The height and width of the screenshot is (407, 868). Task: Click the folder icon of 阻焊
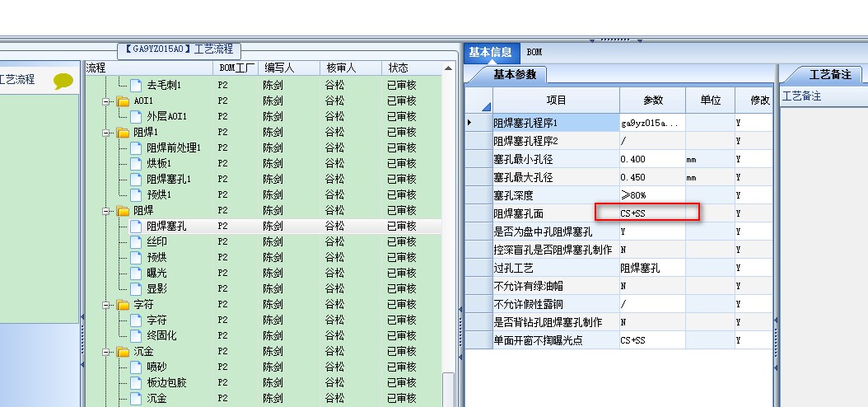pyautogui.click(x=123, y=210)
